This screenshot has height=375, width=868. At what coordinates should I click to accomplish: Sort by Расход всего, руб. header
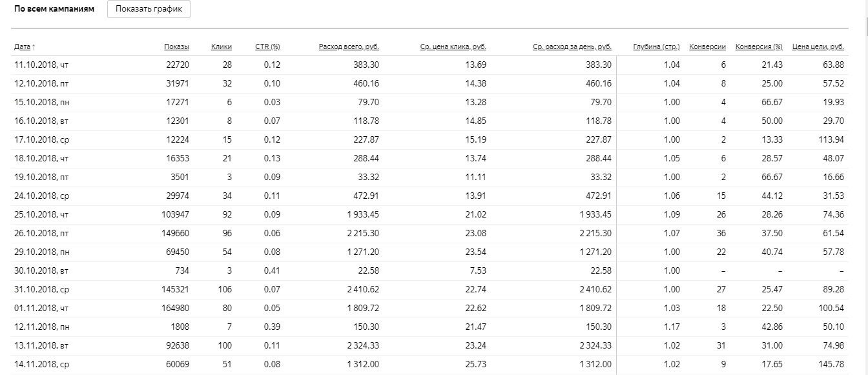click(x=349, y=47)
